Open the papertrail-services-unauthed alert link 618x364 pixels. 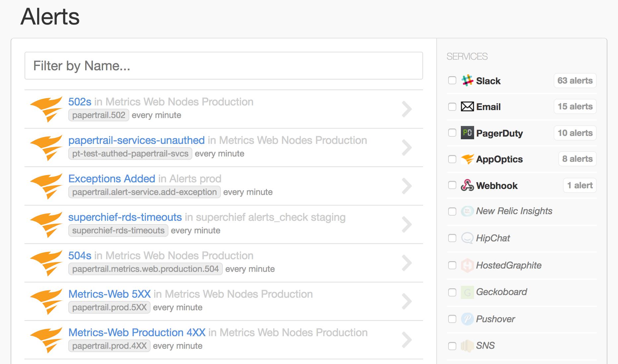[x=136, y=140]
